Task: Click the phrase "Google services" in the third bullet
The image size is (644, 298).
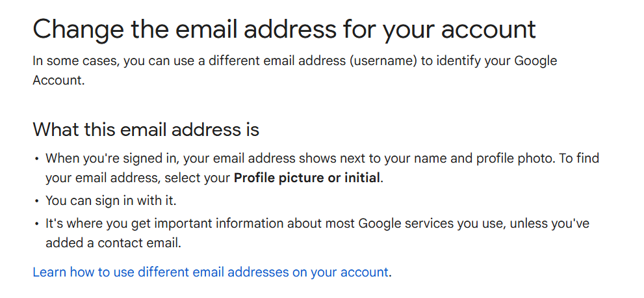Action: click(x=404, y=224)
